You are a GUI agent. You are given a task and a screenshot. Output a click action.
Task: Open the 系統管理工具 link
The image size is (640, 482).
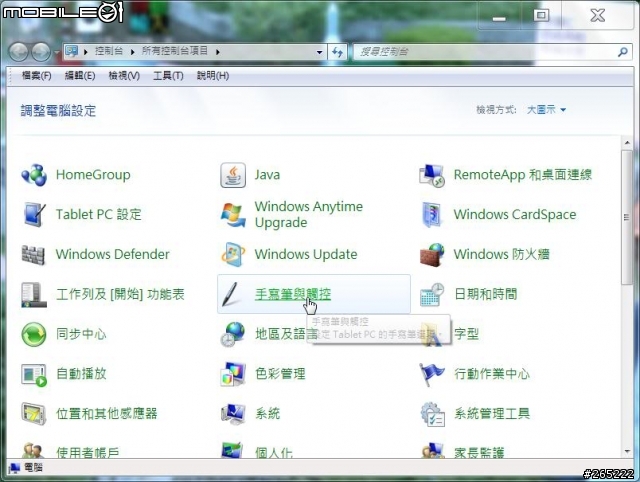pyautogui.click(x=492, y=414)
